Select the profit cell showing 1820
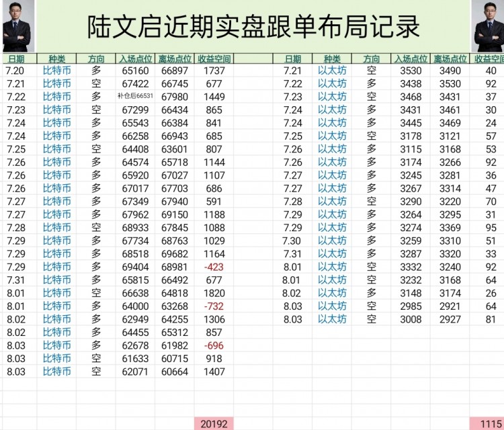Viewport: 504px width, 430px height. tap(214, 293)
